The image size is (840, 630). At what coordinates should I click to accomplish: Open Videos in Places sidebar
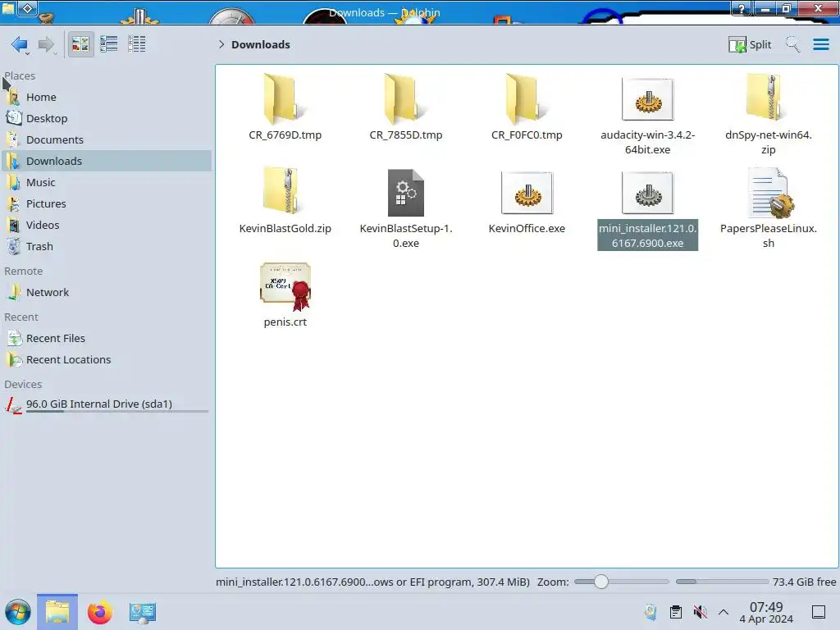pyautogui.click(x=107, y=226)
